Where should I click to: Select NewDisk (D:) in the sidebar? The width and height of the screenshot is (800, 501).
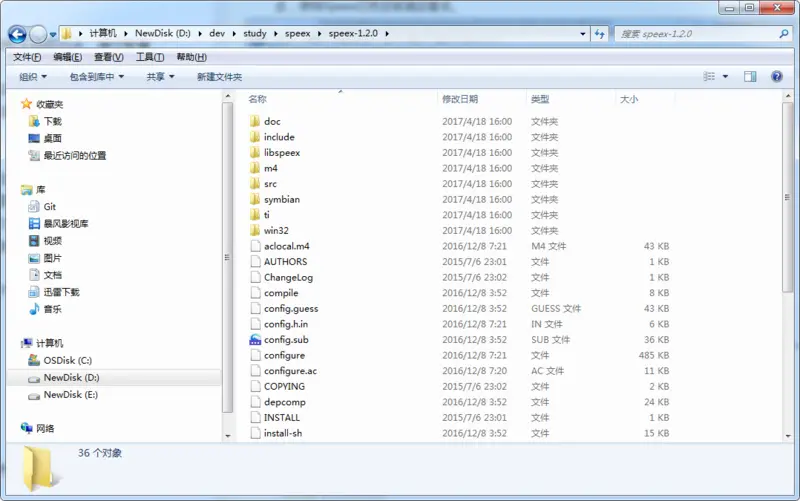[64, 378]
